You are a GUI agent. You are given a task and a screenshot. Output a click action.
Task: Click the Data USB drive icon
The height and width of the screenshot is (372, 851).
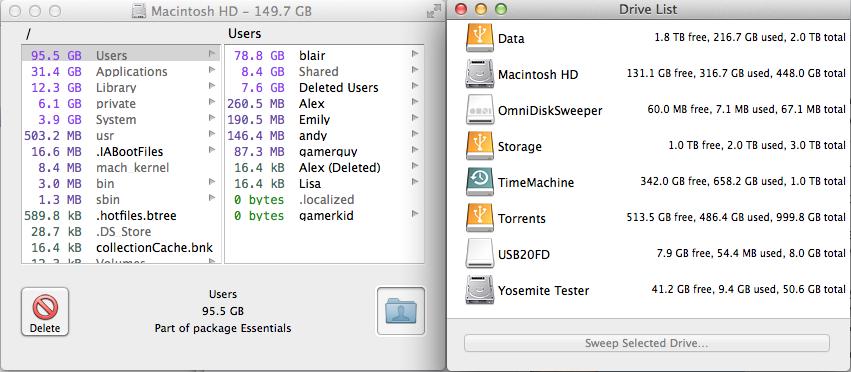pos(479,38)
